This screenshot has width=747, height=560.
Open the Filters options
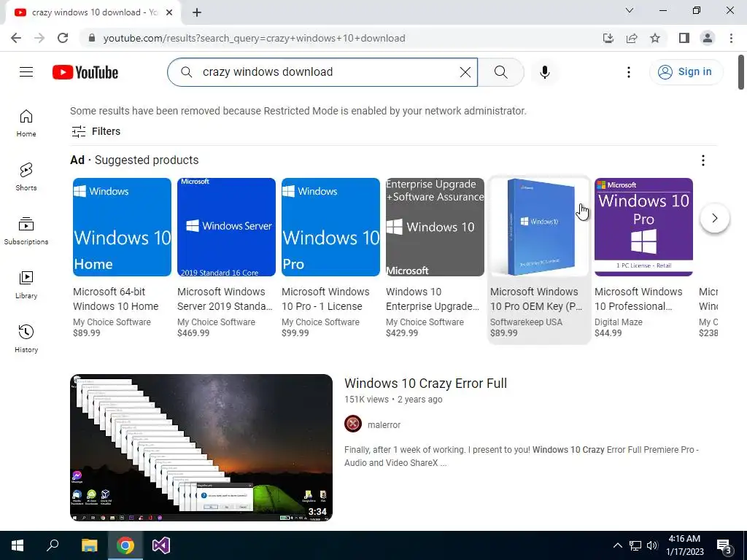pos(96,131)
